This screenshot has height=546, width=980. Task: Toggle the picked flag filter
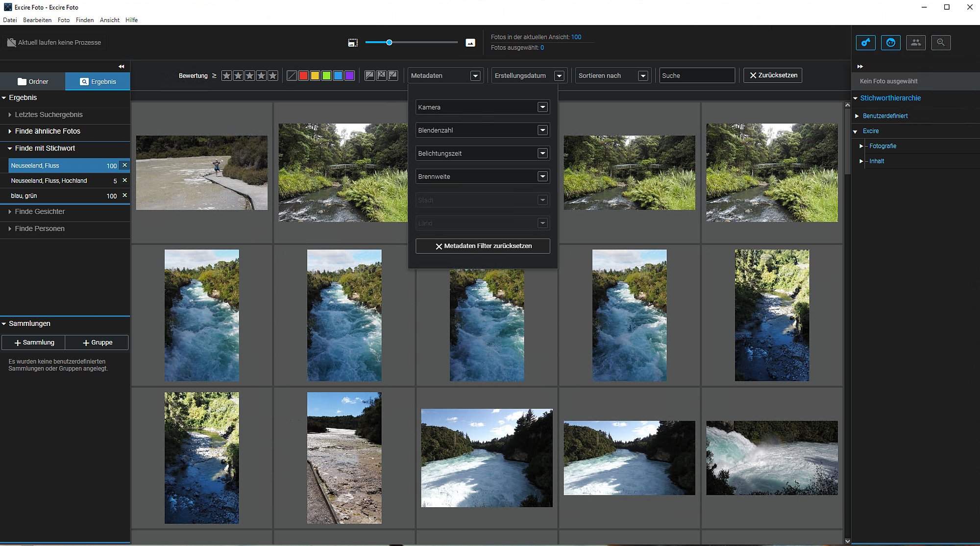pos(393,75)
